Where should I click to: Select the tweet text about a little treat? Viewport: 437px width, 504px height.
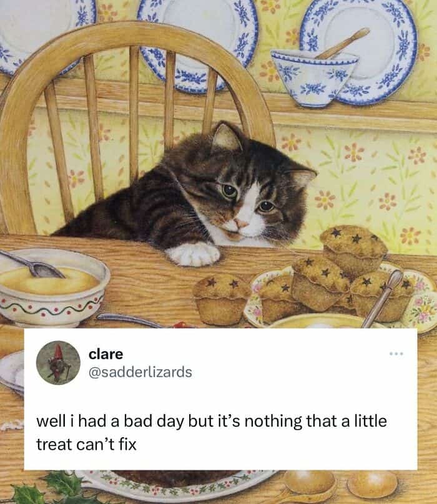pos(212,432)
